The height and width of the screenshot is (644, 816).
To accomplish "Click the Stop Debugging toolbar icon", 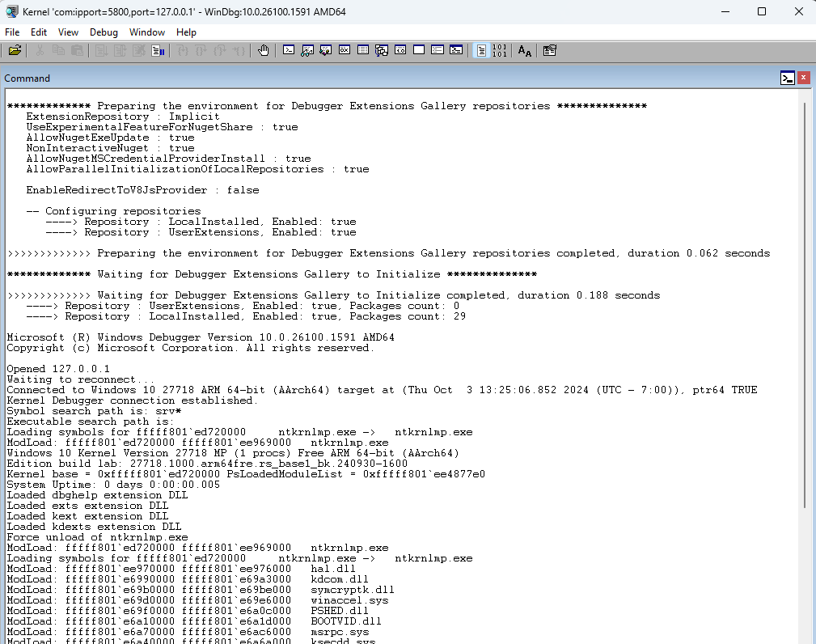I will point(138,50).
